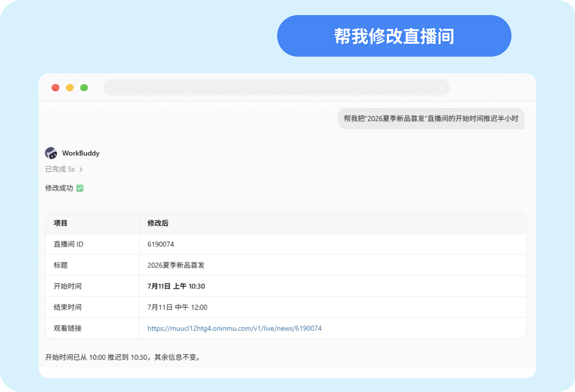Click the 修改后 column header

158,223
